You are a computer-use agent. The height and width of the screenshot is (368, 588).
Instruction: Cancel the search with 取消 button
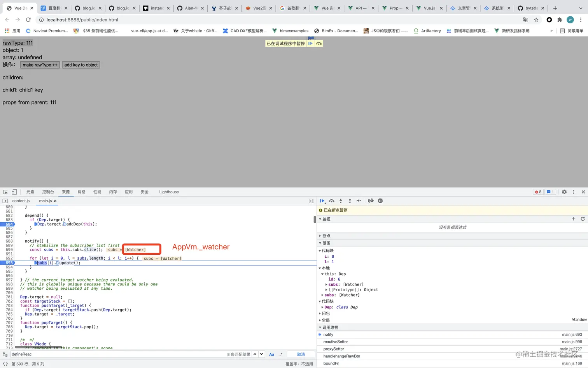pyautogui.click(x=301, y=354)
